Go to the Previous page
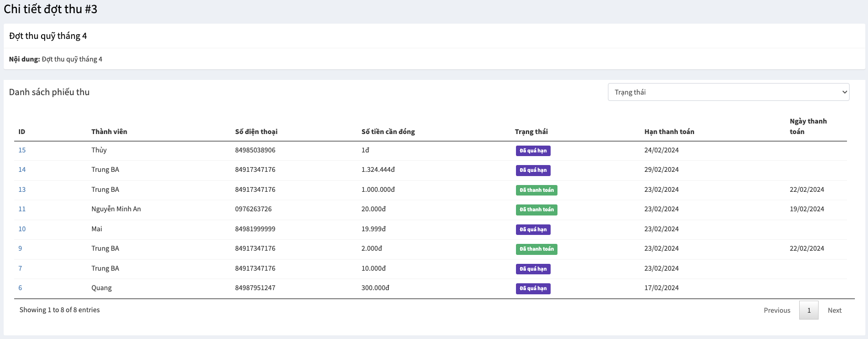 pyautogui.click(x=777, y=310)
